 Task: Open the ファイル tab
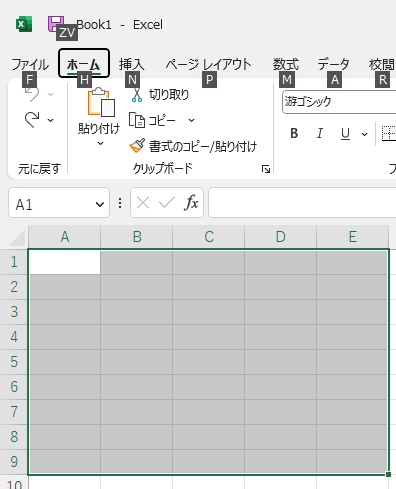pos(30,64)
